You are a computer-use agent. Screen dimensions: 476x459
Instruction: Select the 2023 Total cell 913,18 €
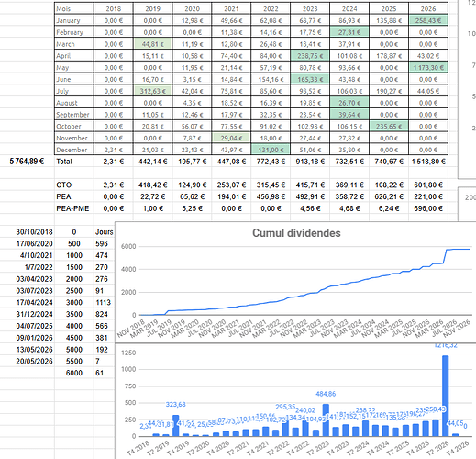click(310, 162)
